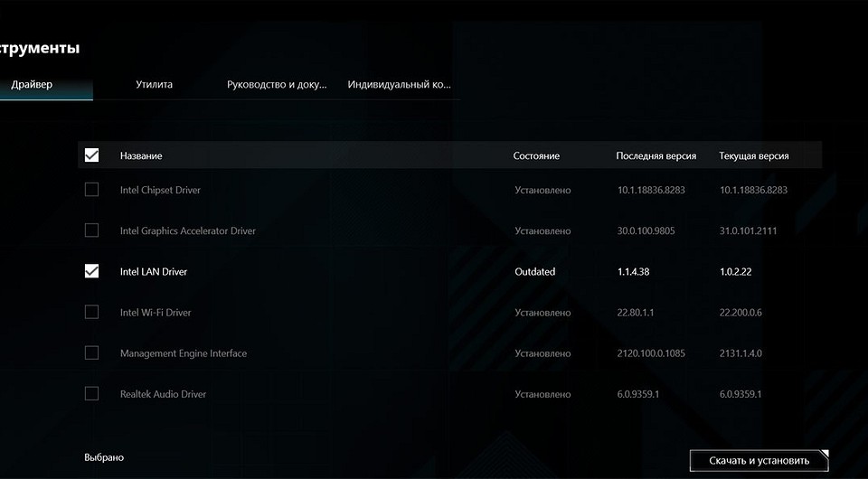Image resolution: width=868 pixels, height=479 pixels.
Task: Select the Intel LAN Driver name
Action: tap(154, 271)
